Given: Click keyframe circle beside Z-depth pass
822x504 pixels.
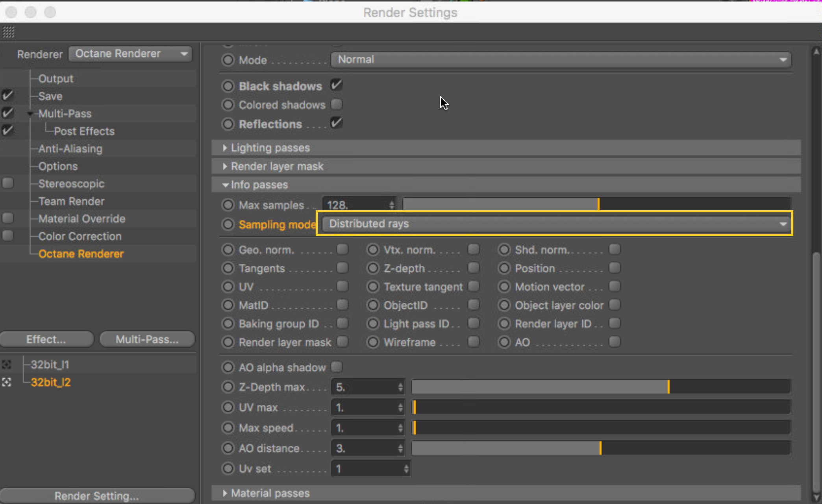Looking at the screenshot, I should click(373, 268).
